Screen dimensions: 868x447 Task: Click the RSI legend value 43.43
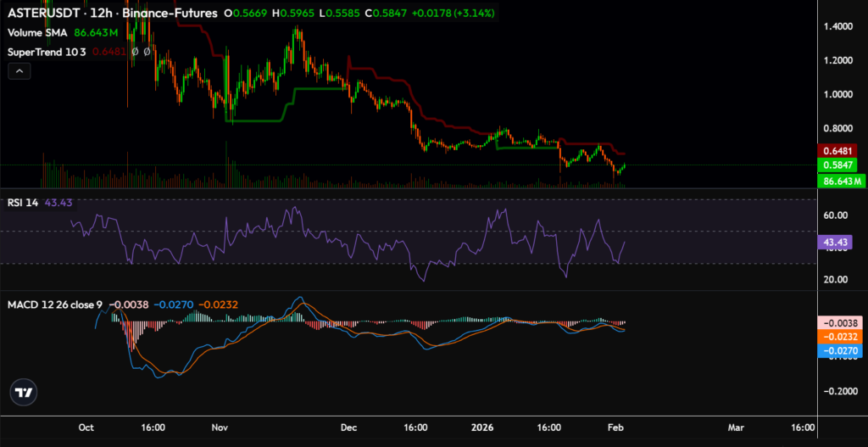coord(58,204)
